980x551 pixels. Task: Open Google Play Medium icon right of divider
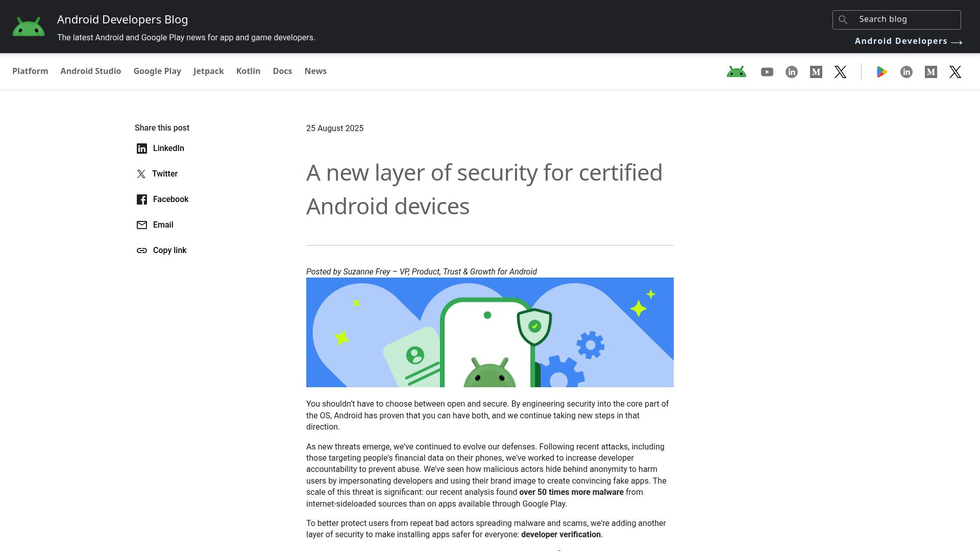[x=931, y=72]
